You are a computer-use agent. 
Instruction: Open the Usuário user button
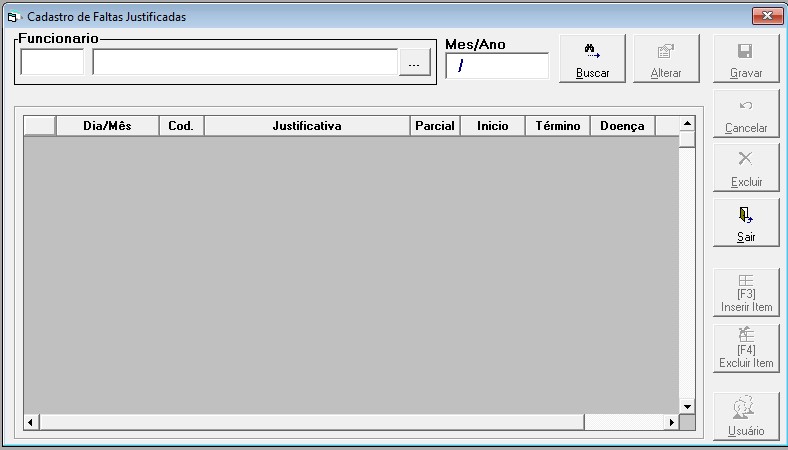pos(746,416)
